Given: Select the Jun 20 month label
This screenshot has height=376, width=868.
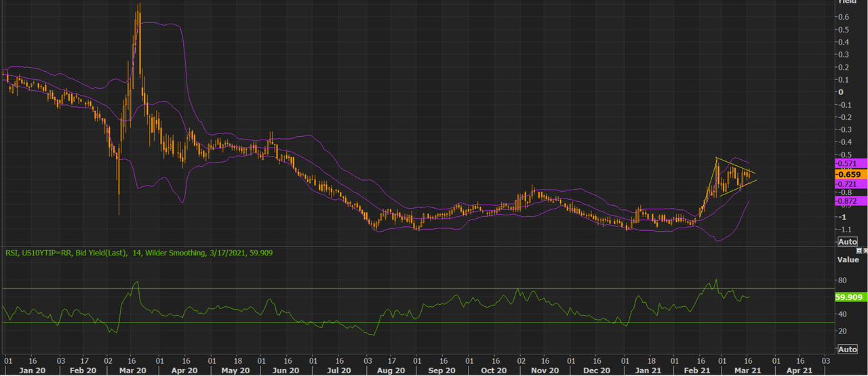Looking at the screenshot, I should click(x=285, y=371).
